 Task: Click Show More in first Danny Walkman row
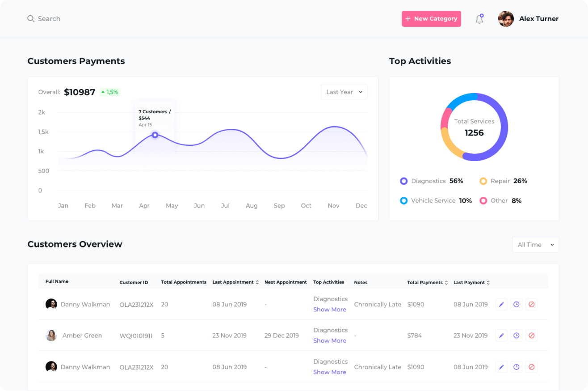tap(330, 310)
